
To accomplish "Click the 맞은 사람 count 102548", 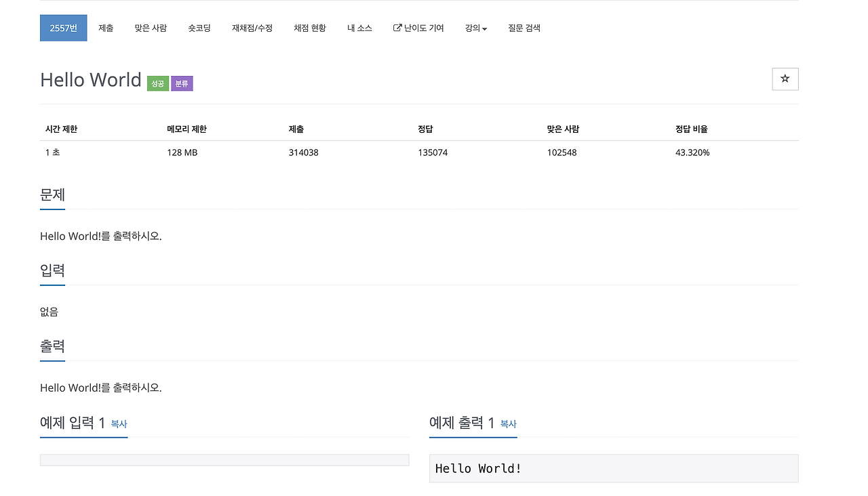I will (561, 152).
